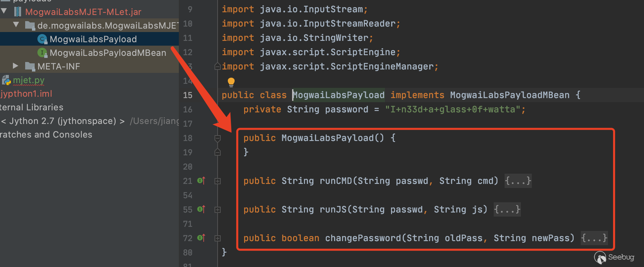Click the implements gutter marker on line 72
The image size is (644, 267).
[x=201, y=238]
